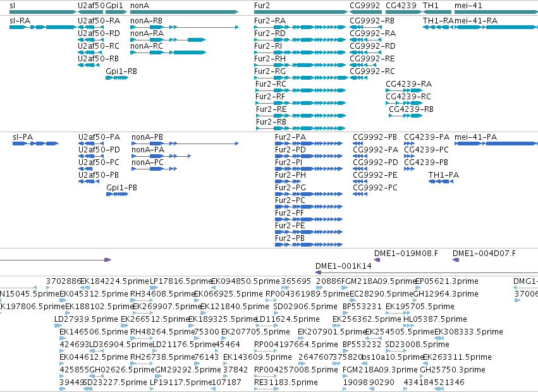The height and width of the screenshot is (392, 538).
Task: Click EST EK146506.5prime
Action: [94, 332]
